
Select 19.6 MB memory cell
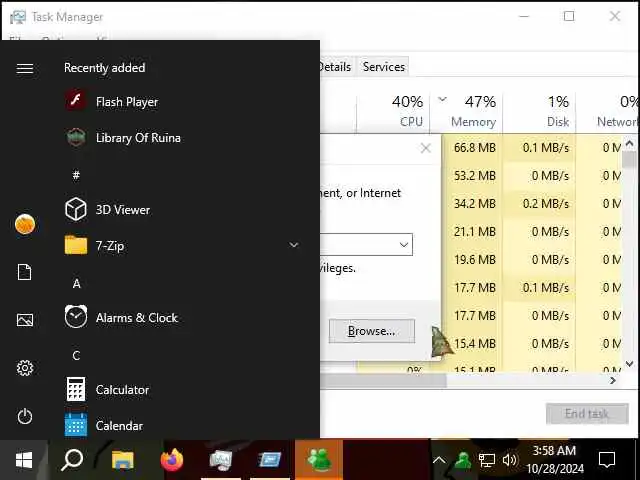(x=475, y=260)
